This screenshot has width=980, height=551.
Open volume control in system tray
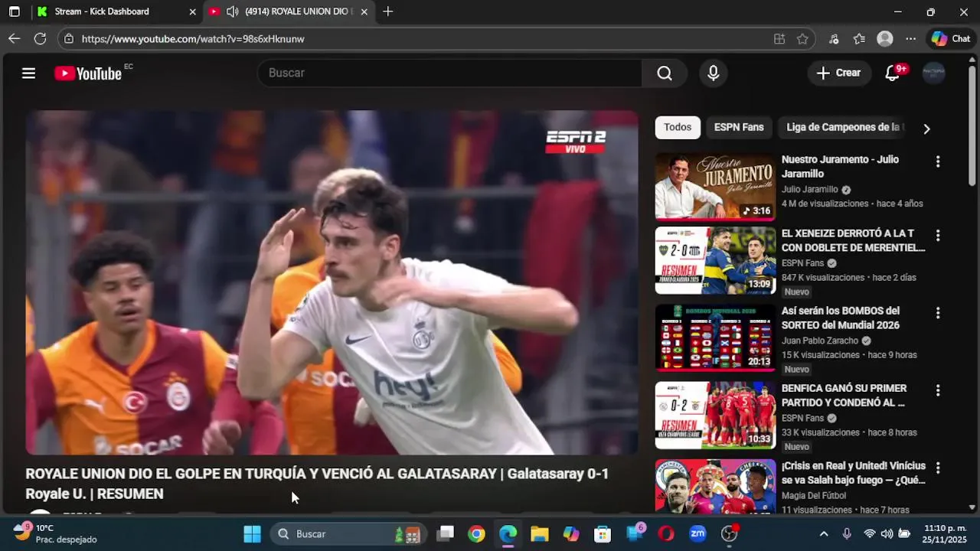(887, 533)
